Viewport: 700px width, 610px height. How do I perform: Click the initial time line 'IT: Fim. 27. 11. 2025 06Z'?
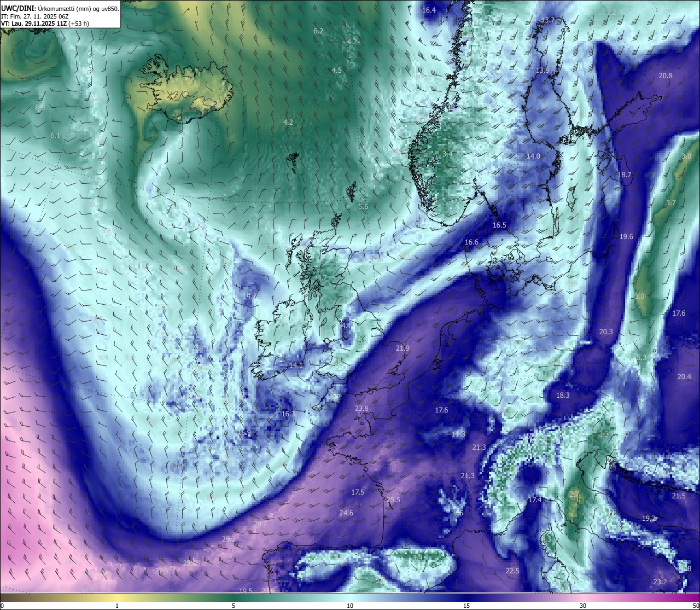35,16
